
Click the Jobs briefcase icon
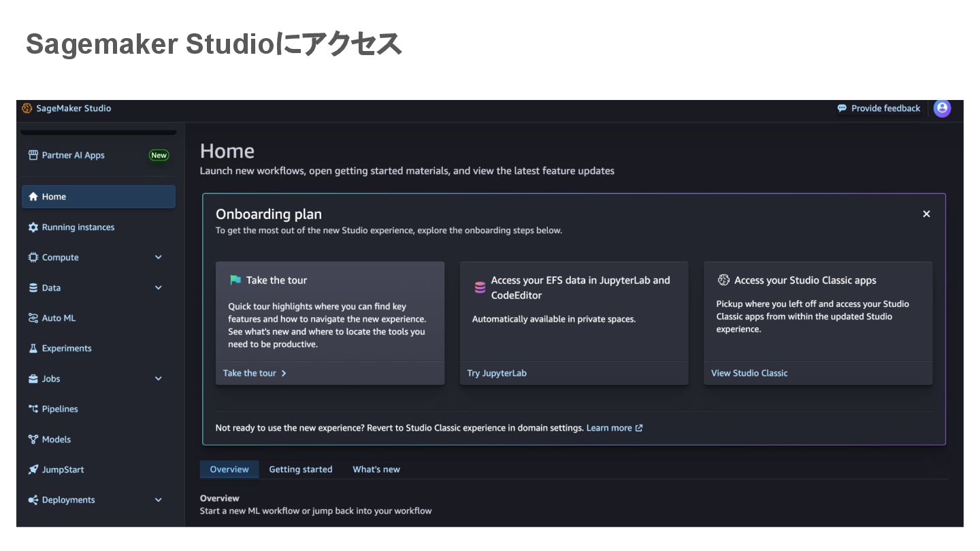point(33,379)
